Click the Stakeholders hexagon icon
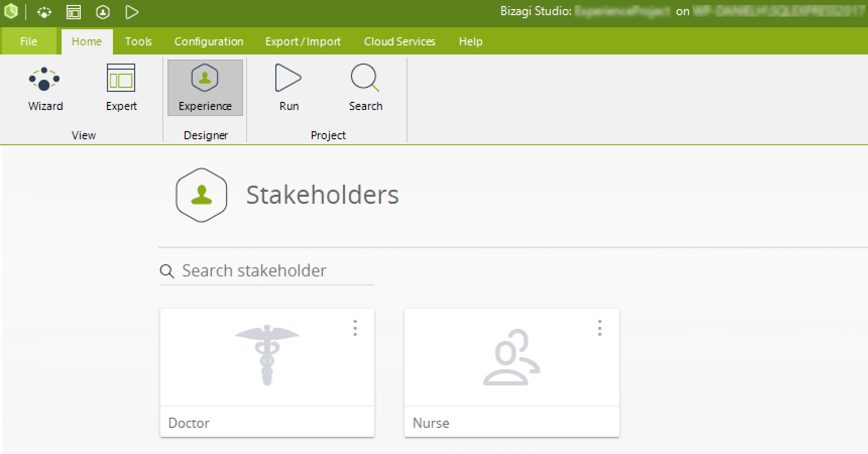This screenshot has height=454, width=868. tap(201, 195)
